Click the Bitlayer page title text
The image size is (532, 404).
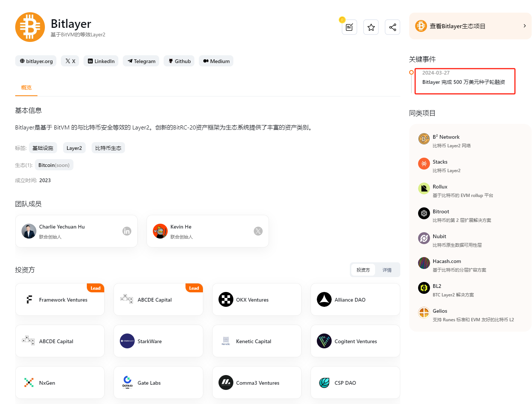point(71,24)
